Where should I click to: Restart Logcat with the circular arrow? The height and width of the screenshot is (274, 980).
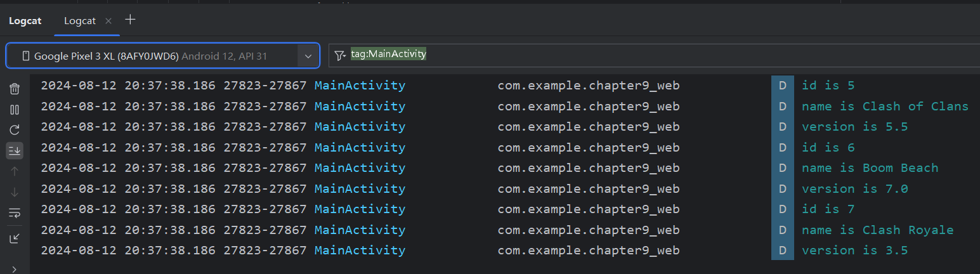[x=15, y=130]
